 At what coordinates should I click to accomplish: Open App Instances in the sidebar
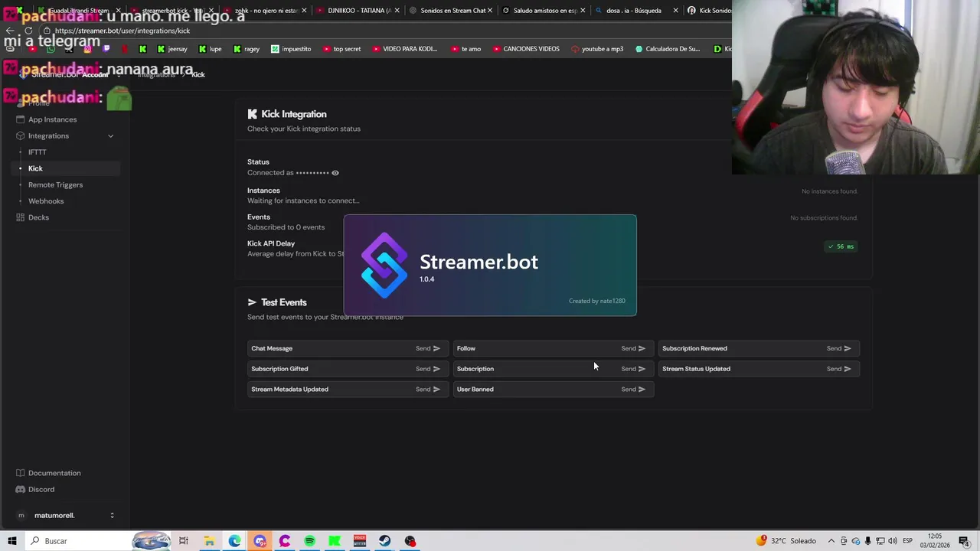(x=52, y=119)
